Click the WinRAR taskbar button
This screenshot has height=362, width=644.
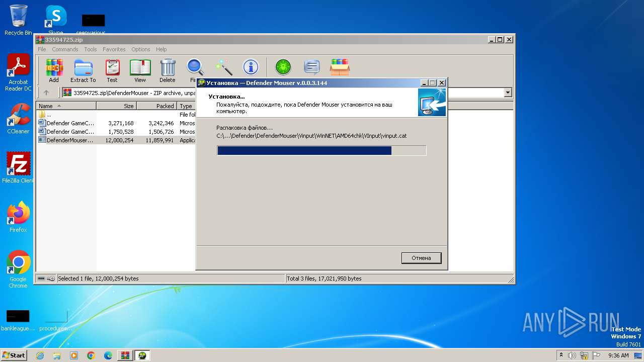coord(125,355)
